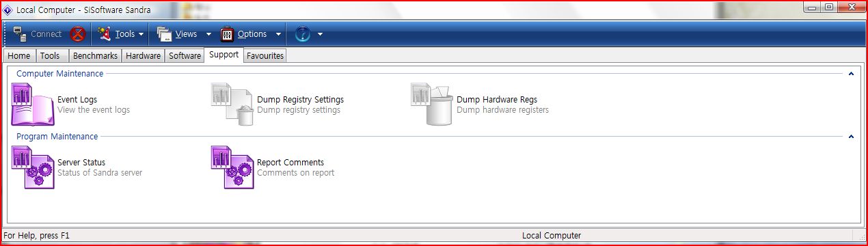Click 'View the event logs' description
This screenshot has width=868, height=246.
coord(94,110)
